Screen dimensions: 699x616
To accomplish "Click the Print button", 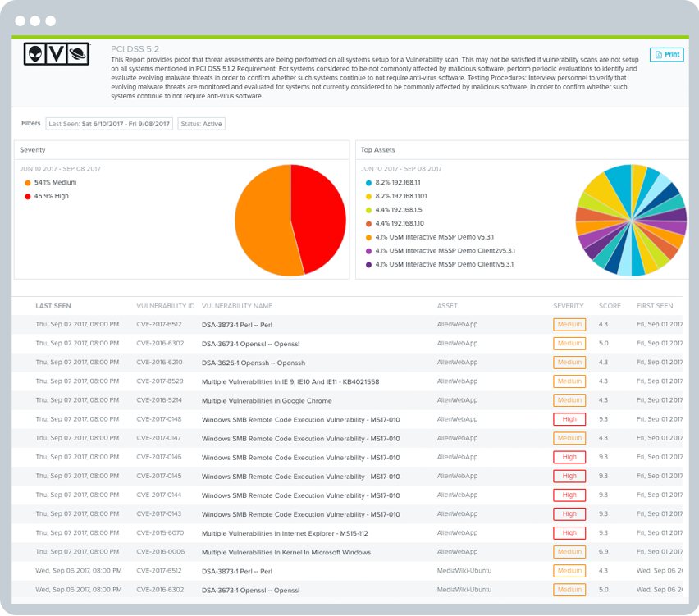I will [x=666, y=54].
